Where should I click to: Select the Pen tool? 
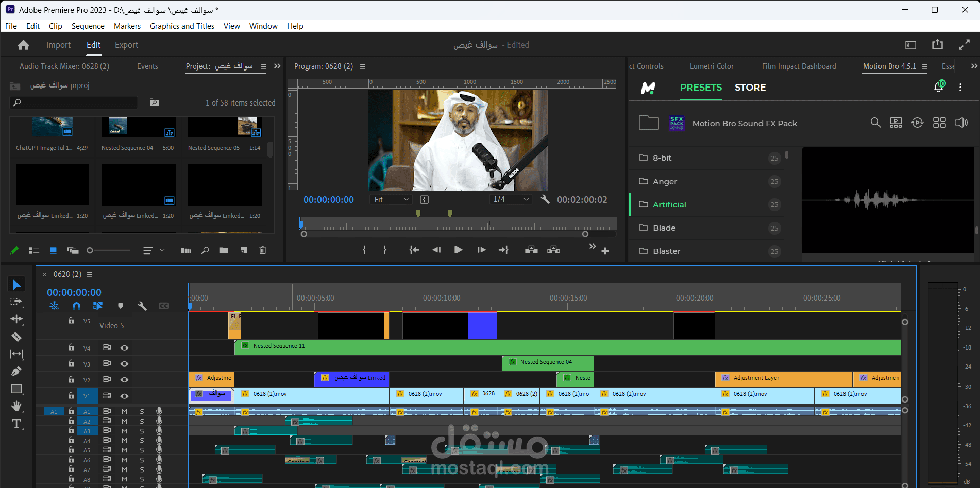pyautogui.click(x=16, y=371)
